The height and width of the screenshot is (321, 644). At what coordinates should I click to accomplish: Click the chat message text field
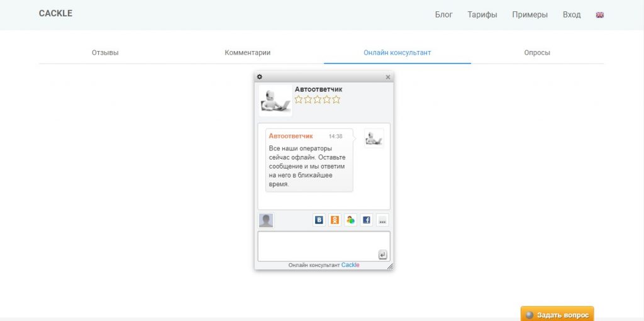click(318, 245)
